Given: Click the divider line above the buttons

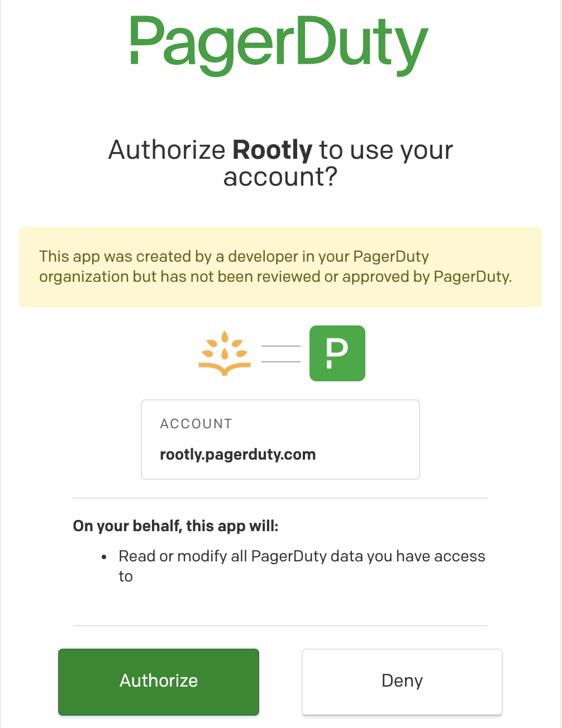Looking at the screenshot, I should pyautogui.click(x=280, y=625).
